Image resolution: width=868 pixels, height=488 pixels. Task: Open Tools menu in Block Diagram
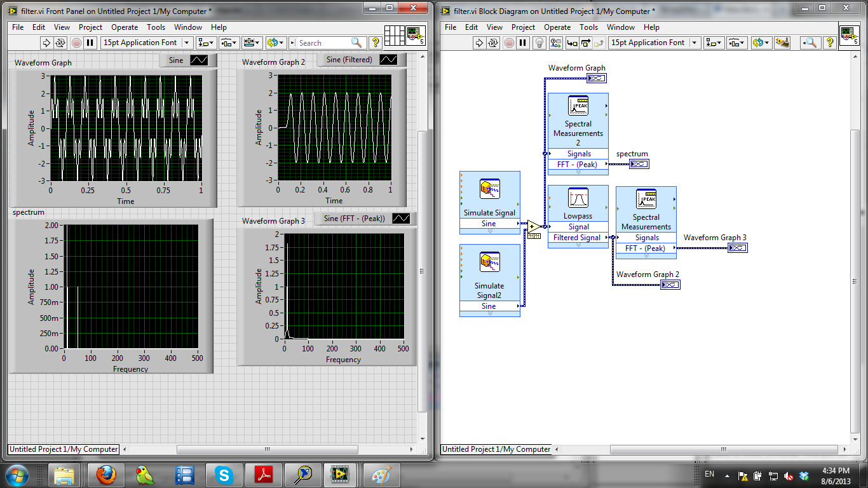[x=588, y=27]
